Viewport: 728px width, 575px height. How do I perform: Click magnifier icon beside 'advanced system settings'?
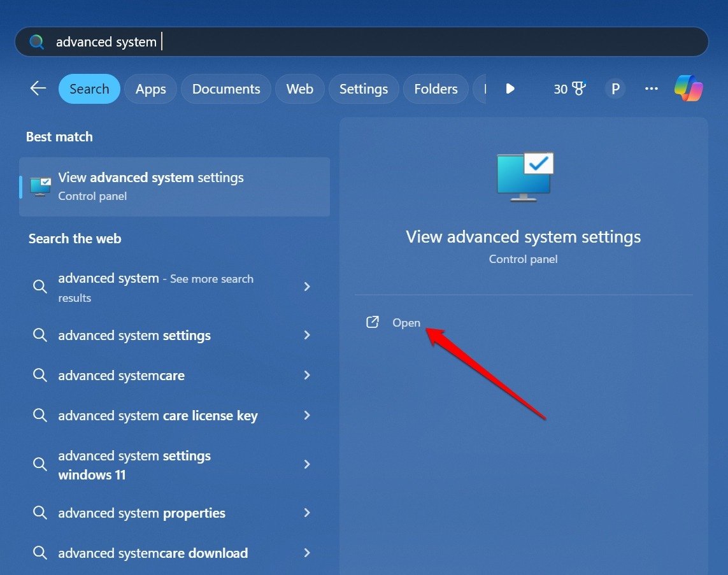point(40,334)
